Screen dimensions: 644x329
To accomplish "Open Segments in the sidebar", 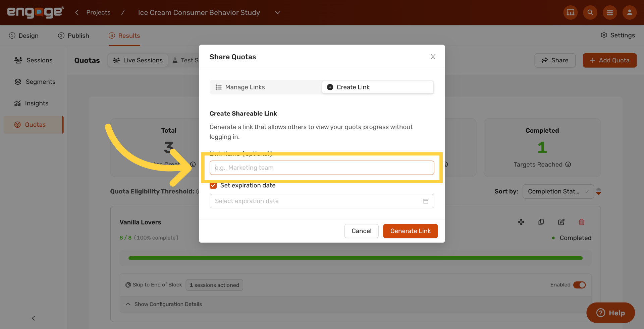I will [x=34, y=82].
